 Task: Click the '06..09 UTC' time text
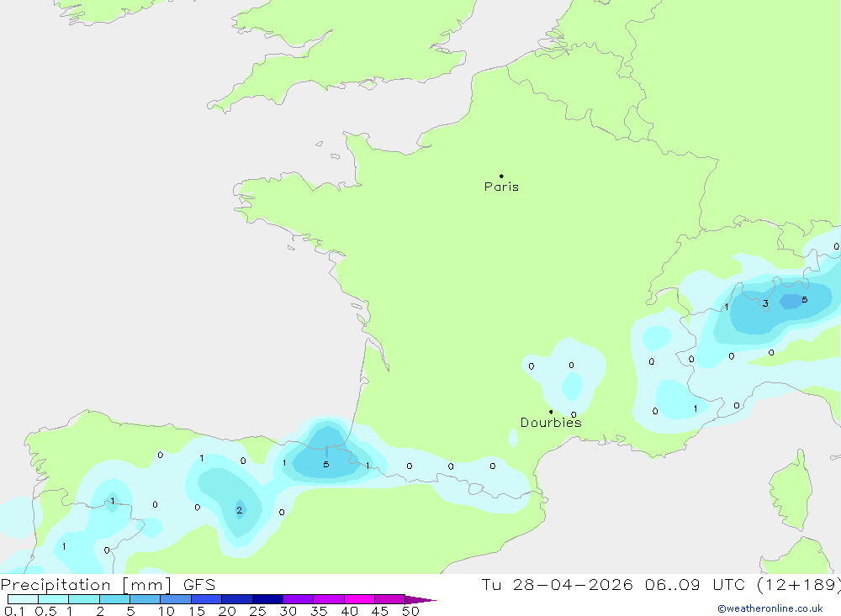tap(696, 584)
